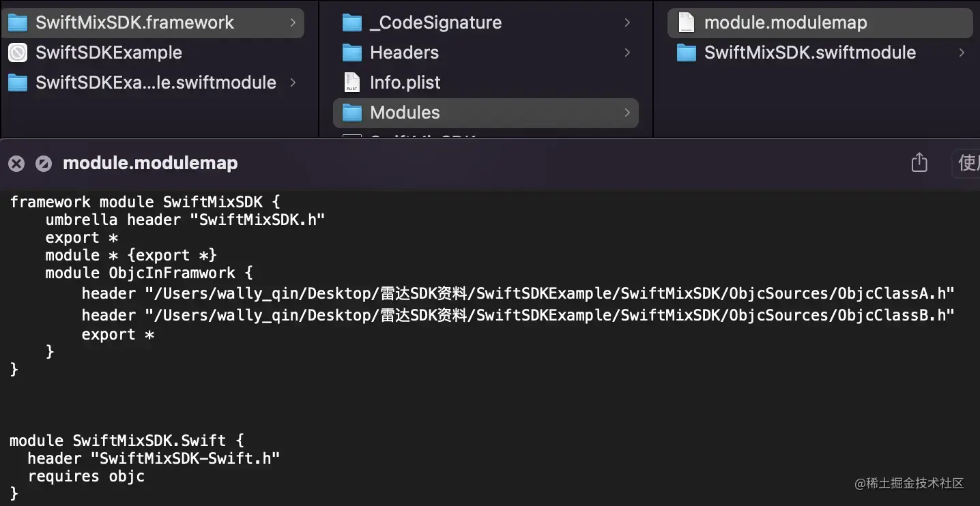Screen dimensions: 980x506
Task: Select the Info.plist file icon
Action: click(352, 83)
